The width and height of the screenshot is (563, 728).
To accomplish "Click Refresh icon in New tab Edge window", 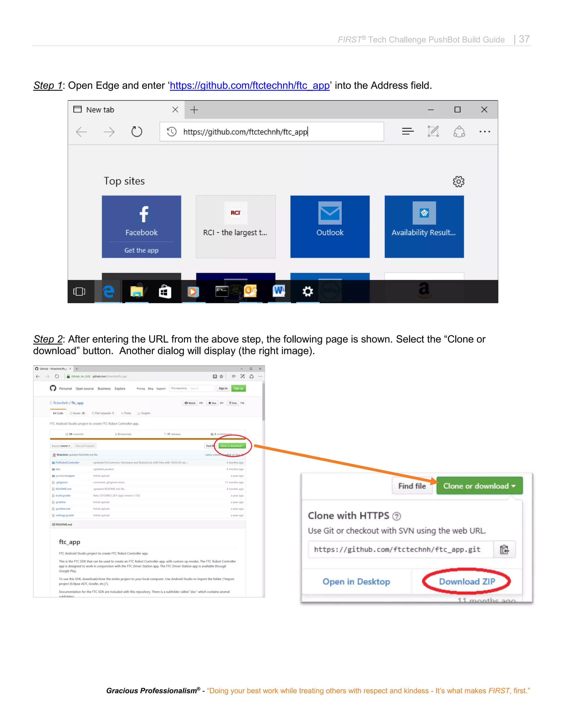I will tap(137, 132).
